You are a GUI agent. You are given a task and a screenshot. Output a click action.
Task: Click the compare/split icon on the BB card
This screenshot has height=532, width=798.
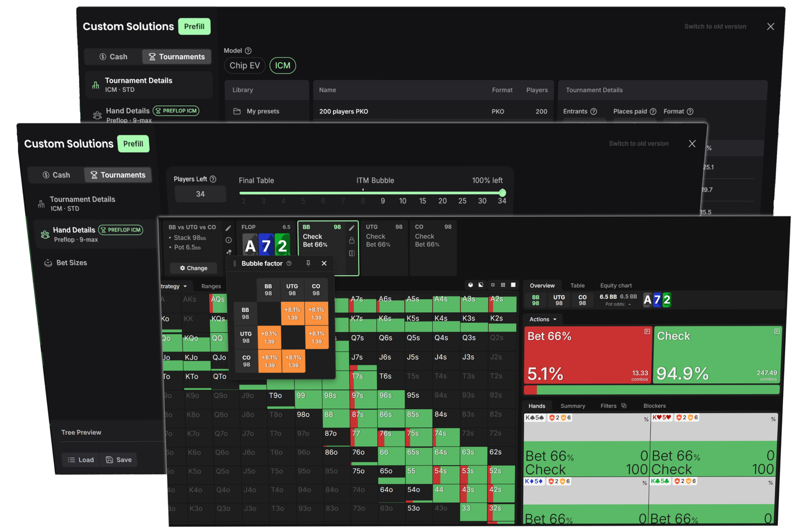click(352, 253)
